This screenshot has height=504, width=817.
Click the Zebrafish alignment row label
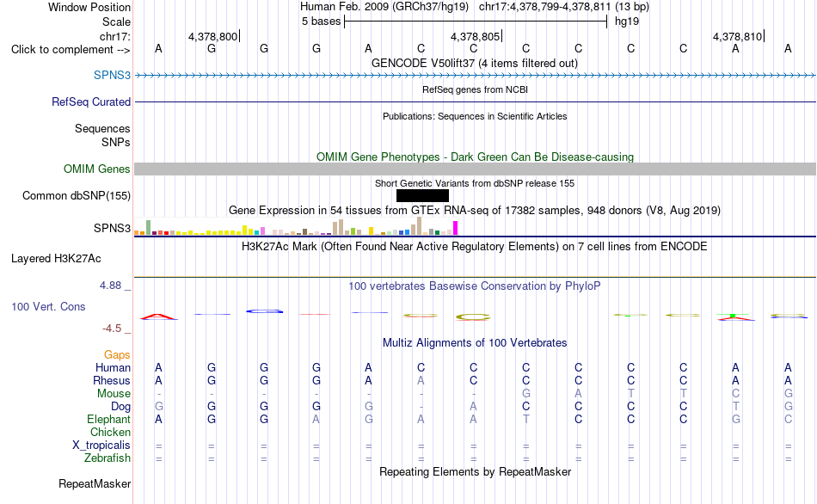[x=107, y=458]
